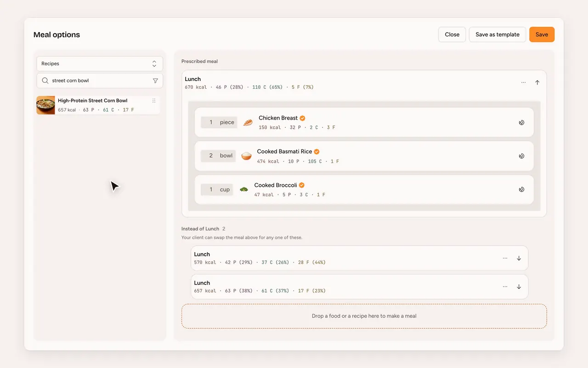Viewport: 588px width, 368px height.
Task: Click the Lunch title above 670 kcal
Action: coord(193,79)
